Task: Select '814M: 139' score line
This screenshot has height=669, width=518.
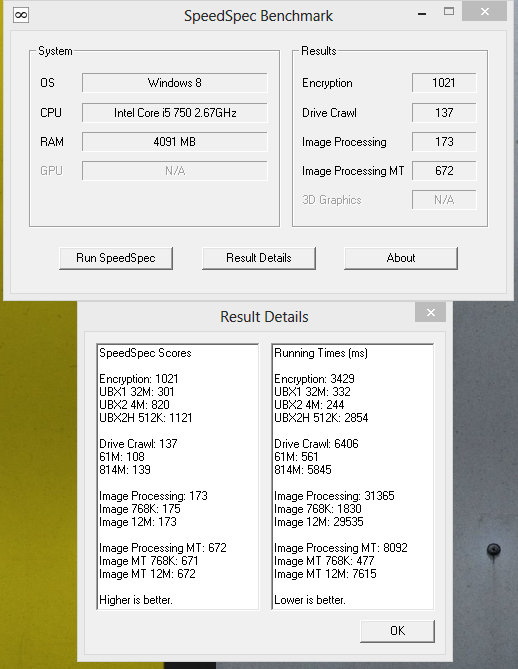Action: coord(125,470)
